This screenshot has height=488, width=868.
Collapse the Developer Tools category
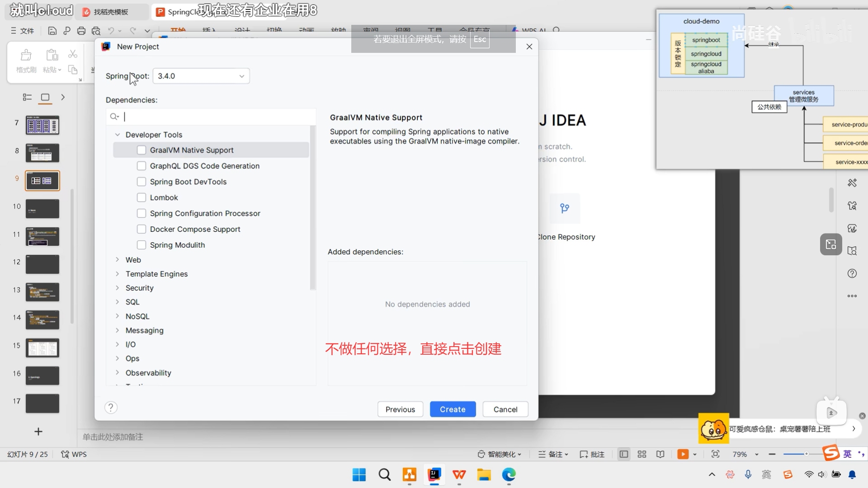click(118, 135)
